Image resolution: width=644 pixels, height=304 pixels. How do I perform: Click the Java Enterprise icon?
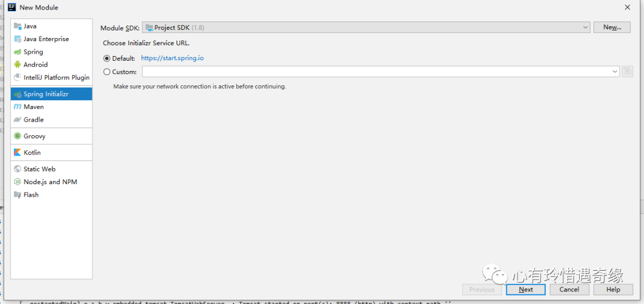coord(17,39)
